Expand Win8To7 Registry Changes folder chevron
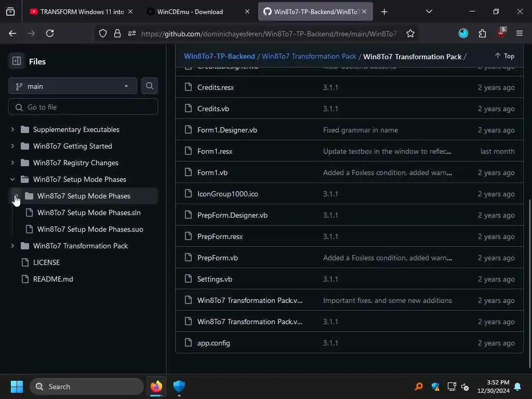This screenshot has height=399, width=532. (12, 163)
